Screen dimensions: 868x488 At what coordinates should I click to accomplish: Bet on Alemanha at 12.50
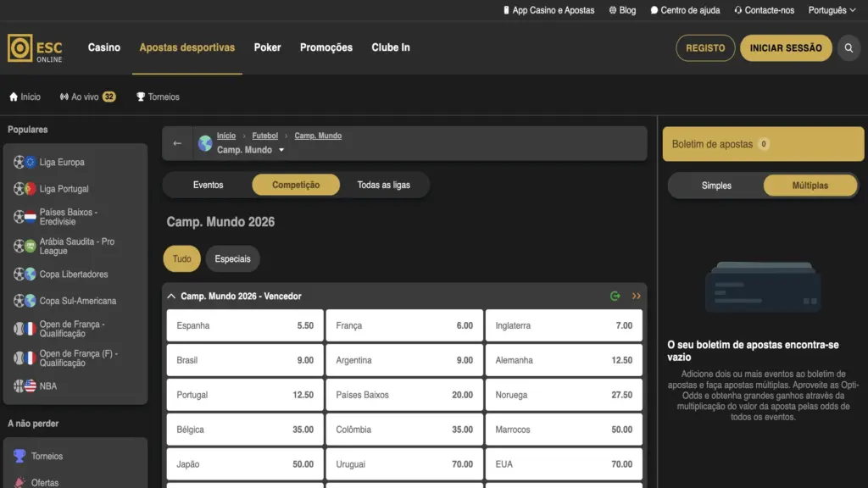(564, 360)
